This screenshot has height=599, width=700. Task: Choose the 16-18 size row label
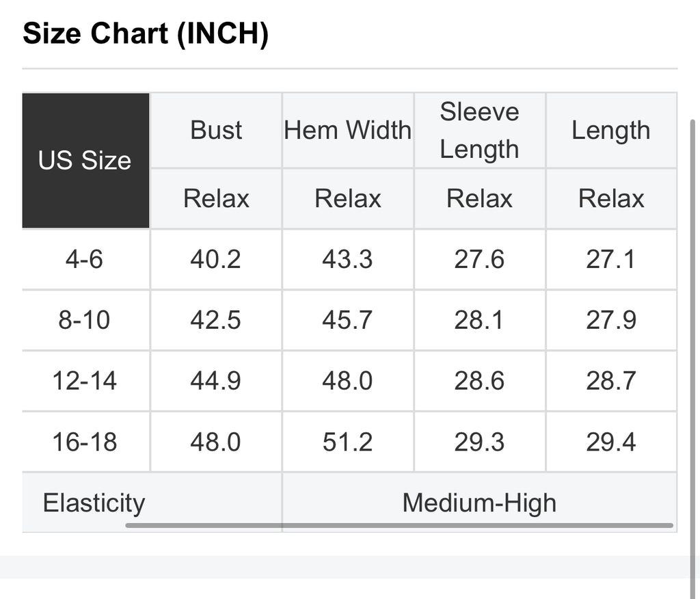tap(84, 442)
